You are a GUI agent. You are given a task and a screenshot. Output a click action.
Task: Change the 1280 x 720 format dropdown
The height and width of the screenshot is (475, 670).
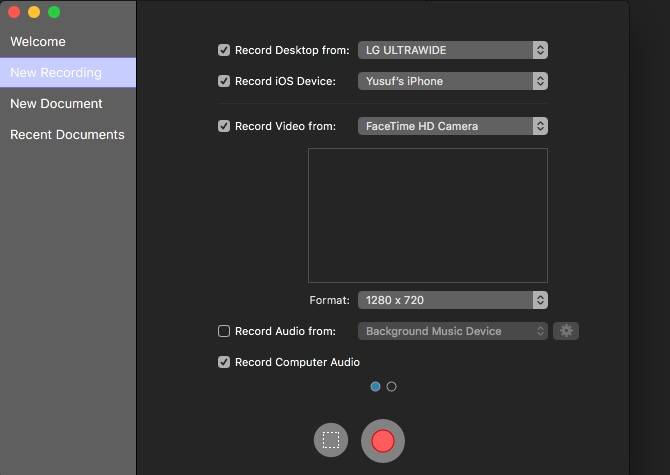tap(452, 300)
